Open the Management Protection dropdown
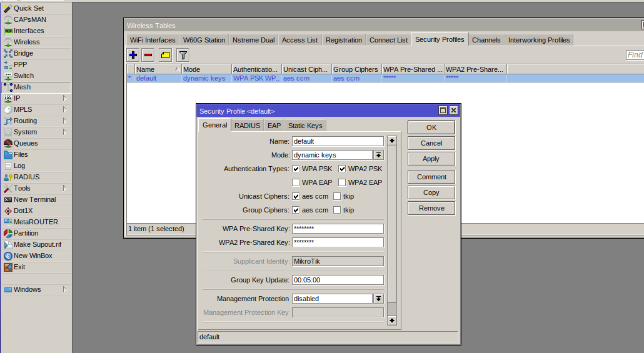644x353 pixels. click(x=378, y=299)
